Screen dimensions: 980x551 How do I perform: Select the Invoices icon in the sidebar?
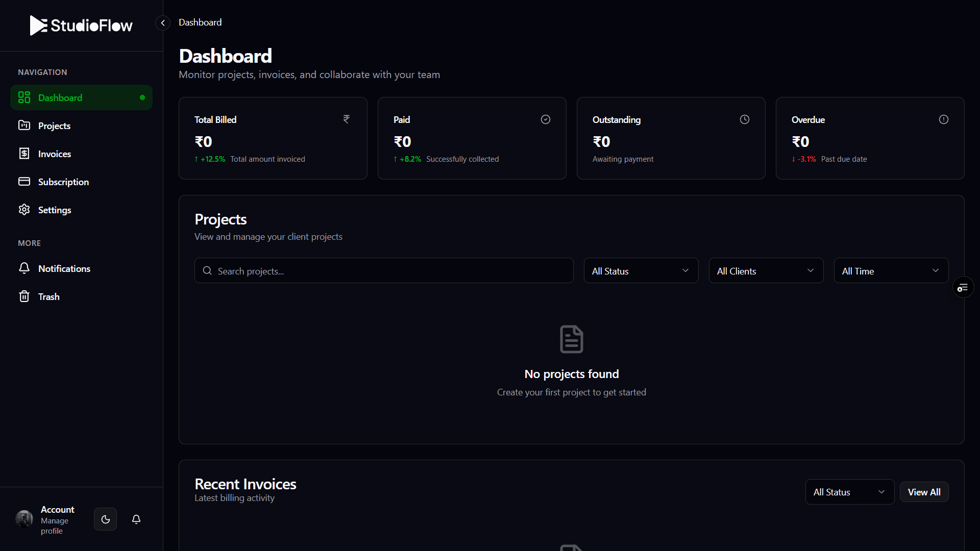24,153
